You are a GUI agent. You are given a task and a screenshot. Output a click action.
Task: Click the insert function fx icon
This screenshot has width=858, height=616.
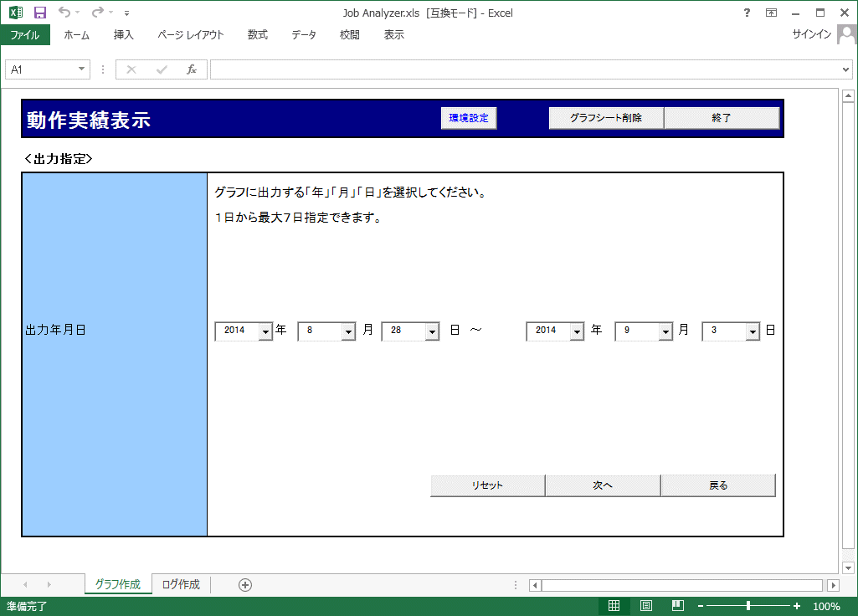[191, 69]
